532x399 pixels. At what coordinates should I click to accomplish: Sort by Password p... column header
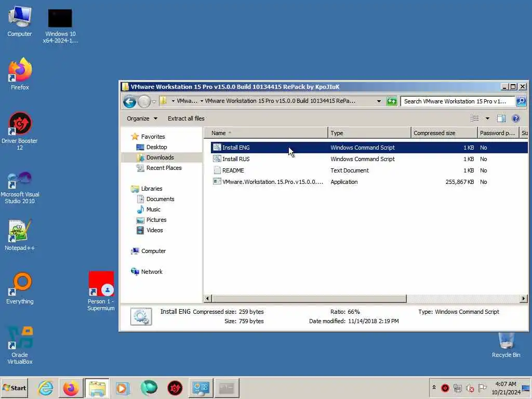pos(498,133)
